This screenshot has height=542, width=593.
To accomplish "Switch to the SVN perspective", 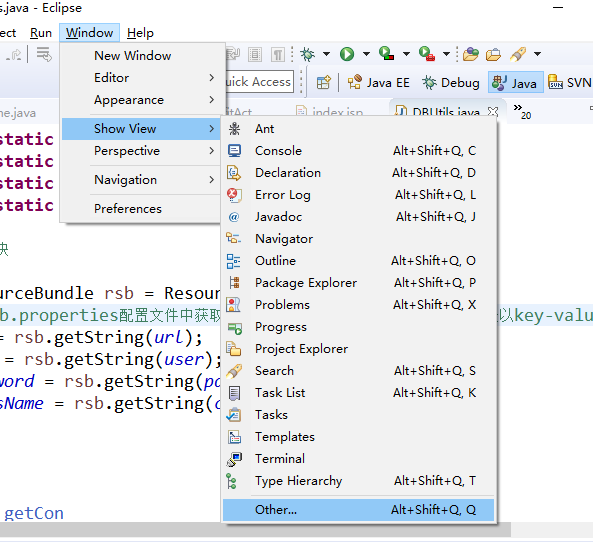I will 570,82.
